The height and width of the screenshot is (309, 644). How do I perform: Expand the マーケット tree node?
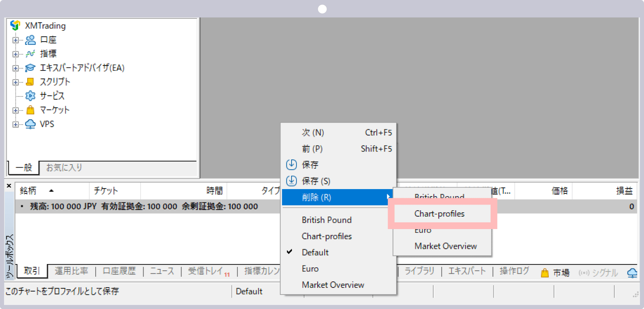pos(15,110)
